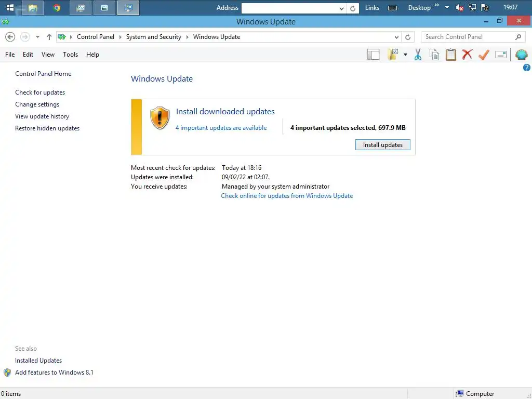The height and width of the screenshot is (399, 532).
Task: Show hidden tray icons arrow
Action: pyautogui.click(x=447, y=7)
